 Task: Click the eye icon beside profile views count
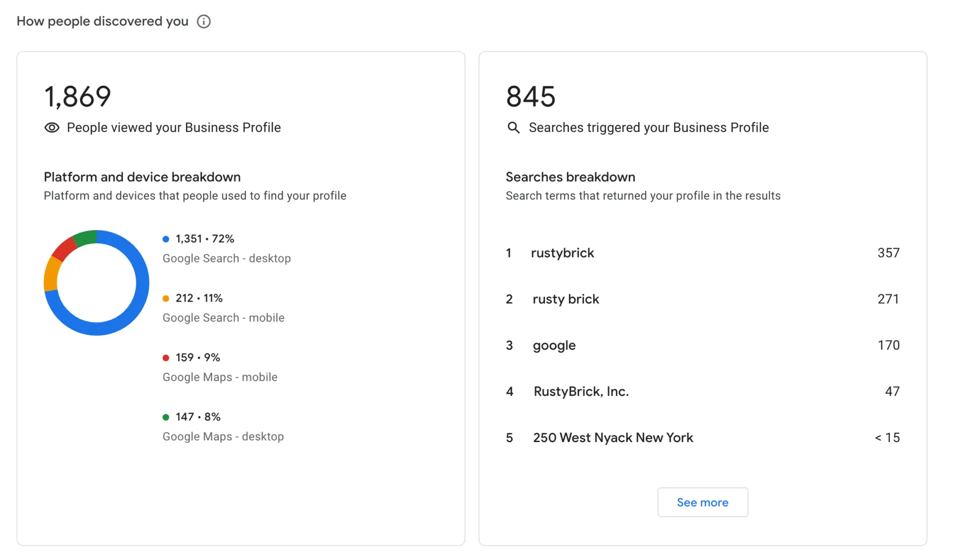pos(52,127)
